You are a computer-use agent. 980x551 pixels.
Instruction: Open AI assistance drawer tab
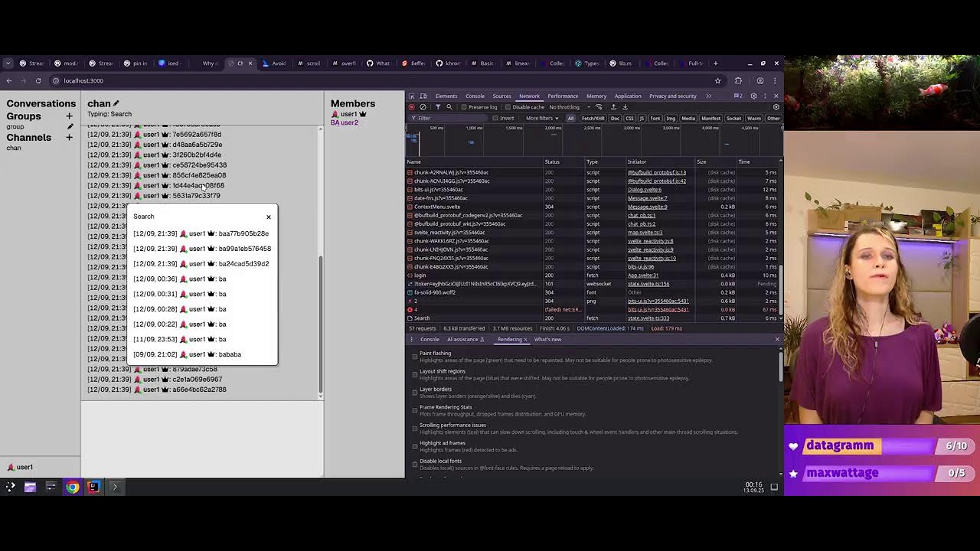pyautogui.click(x=465, y=340)
